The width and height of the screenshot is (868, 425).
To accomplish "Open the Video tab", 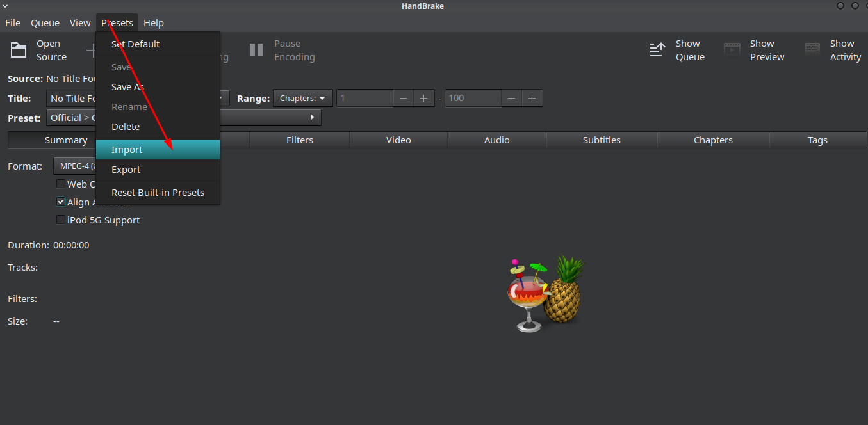I will [x=398, y=140].
